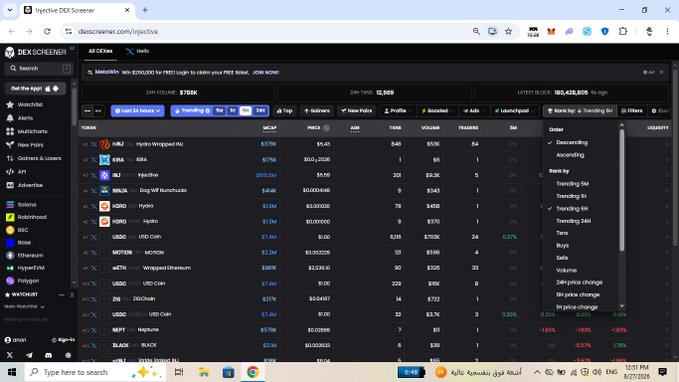
Task: Bookmark this page with the star icon
Action: (508, 32)
